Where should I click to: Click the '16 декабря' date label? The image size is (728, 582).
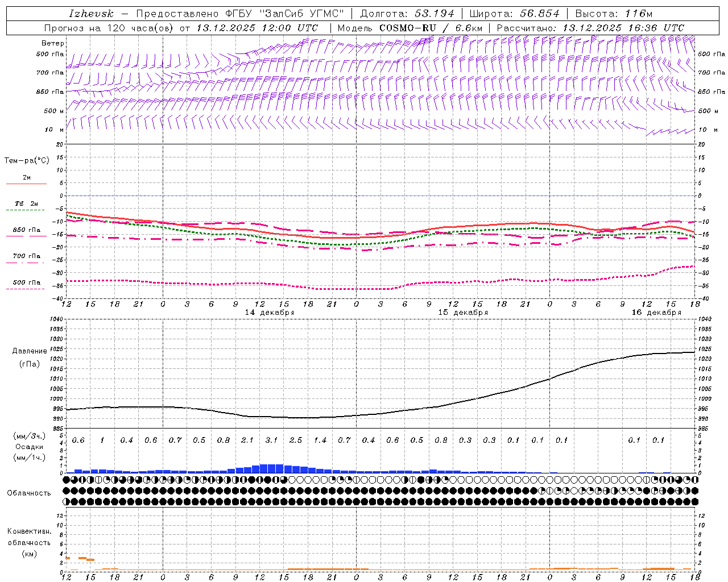656,313
